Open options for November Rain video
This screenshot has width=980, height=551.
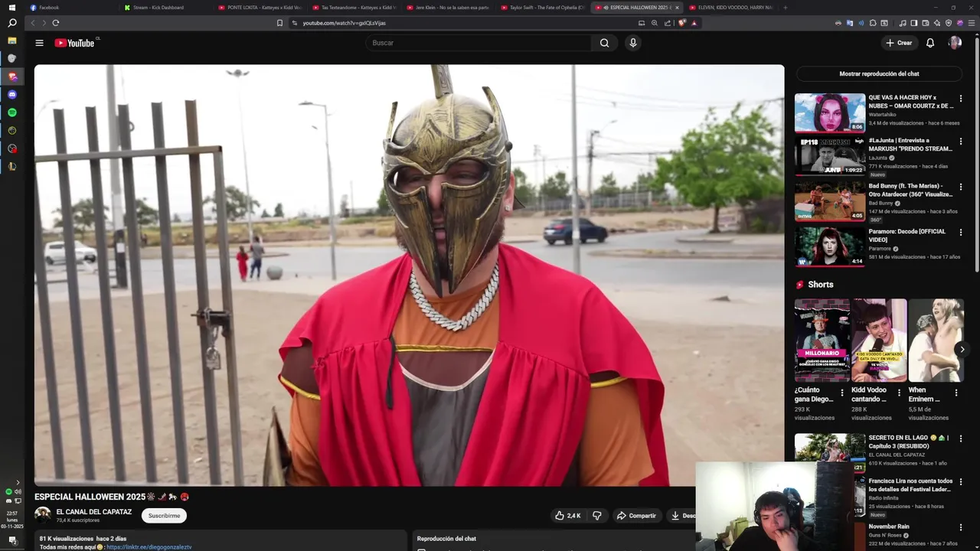[x=960, y=528]
